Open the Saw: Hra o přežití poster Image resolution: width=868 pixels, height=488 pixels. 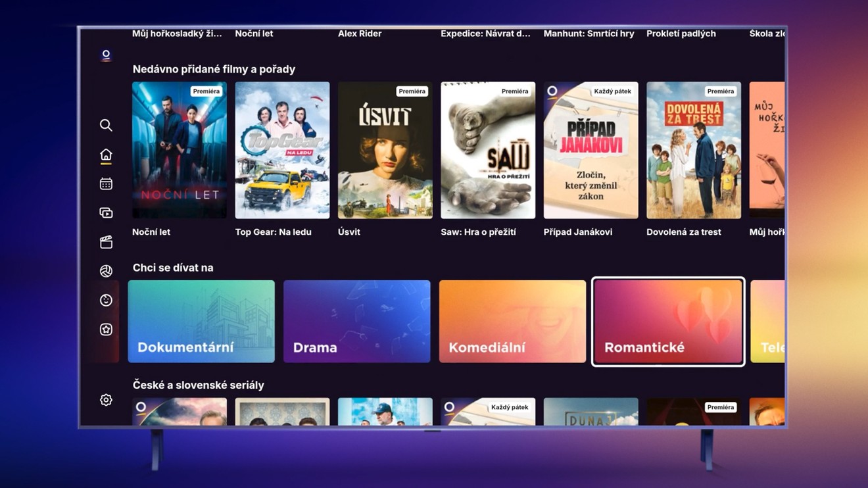(488, 150)
